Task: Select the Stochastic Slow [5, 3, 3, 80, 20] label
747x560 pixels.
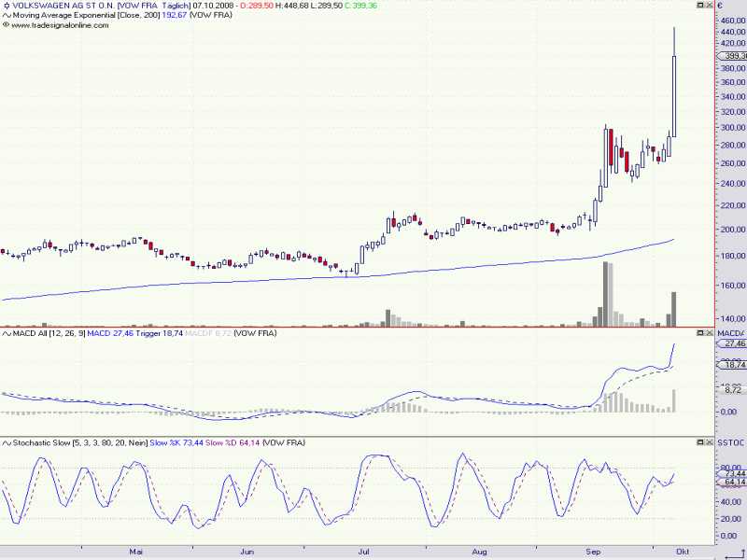Action: click(80, 442)
